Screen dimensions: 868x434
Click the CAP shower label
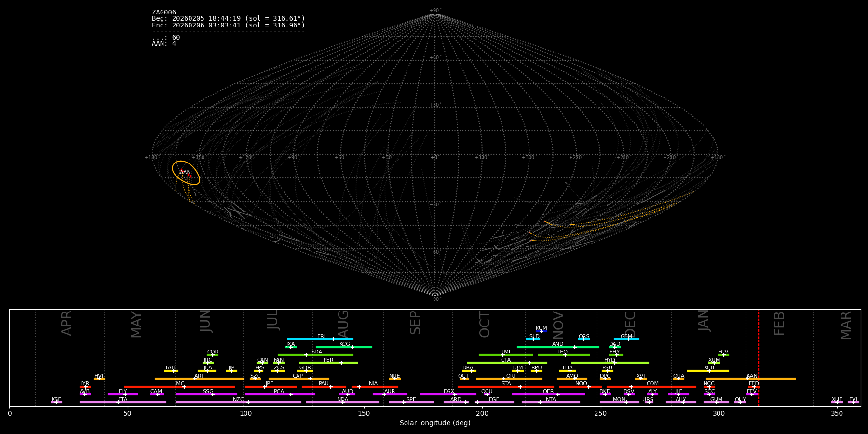(x=298, y=376)
